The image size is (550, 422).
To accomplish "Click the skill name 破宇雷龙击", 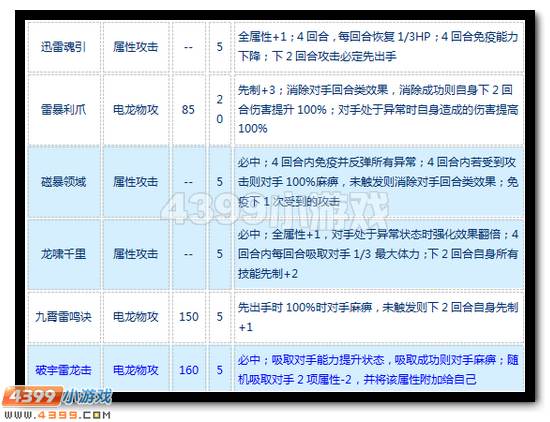I will 63,370.
